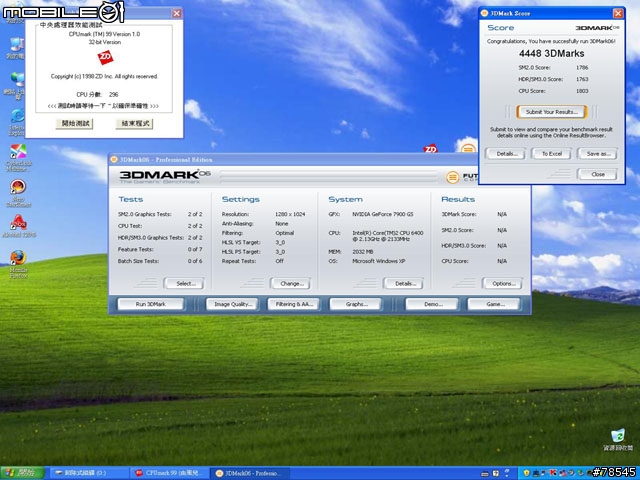Click the red K antivirus tray icon
This screenshot has width=640, height=480.
pos(553,473)
